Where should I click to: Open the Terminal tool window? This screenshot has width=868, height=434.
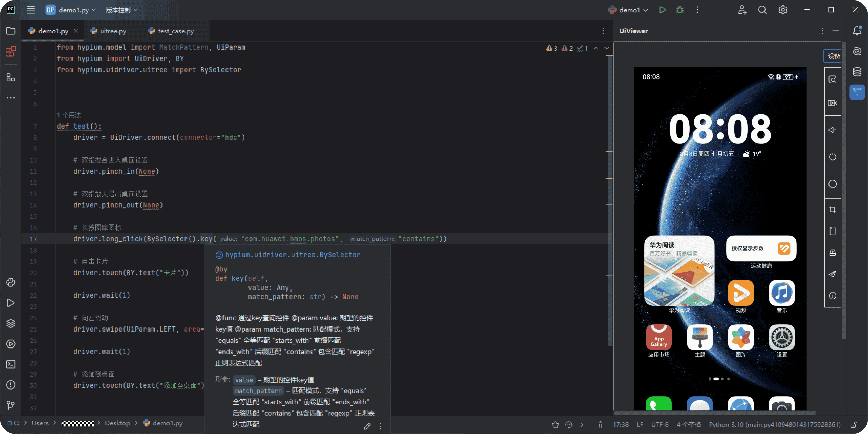(x=10, y=364)
